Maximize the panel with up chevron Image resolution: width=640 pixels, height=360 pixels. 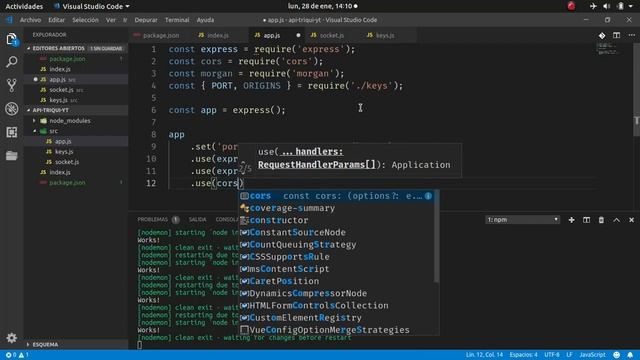616,220
